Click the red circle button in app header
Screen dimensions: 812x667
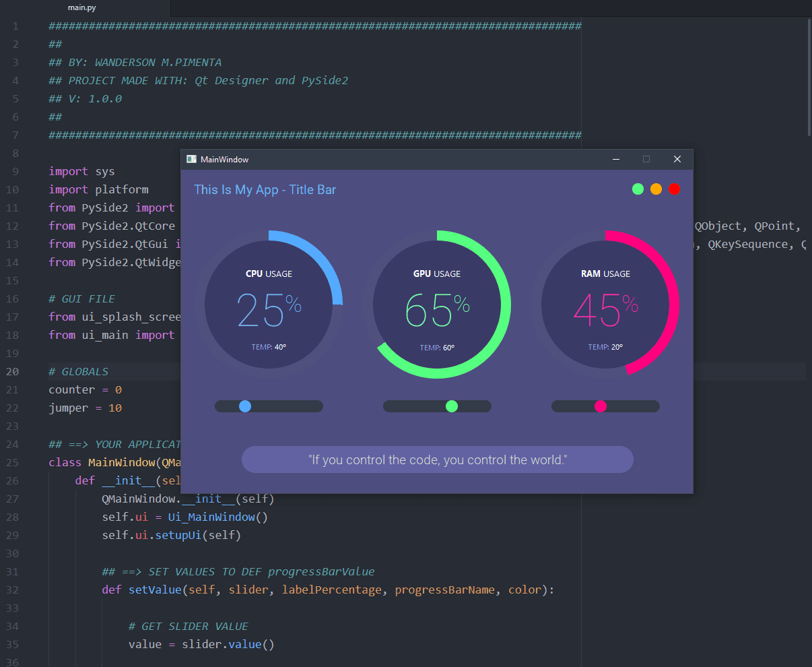[x=674, y=189]
